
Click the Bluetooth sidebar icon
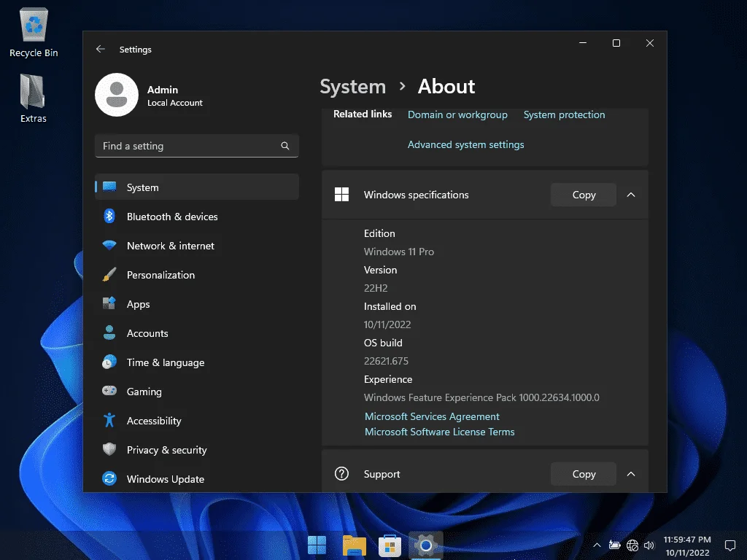click(109, 216)
